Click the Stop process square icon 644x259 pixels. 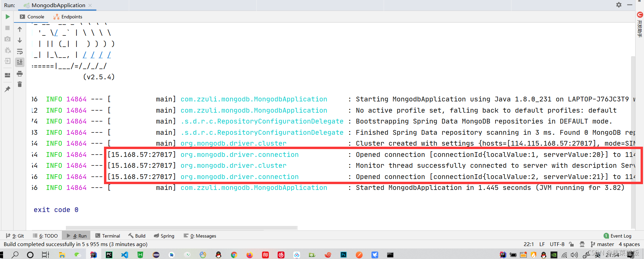(7, 28)
